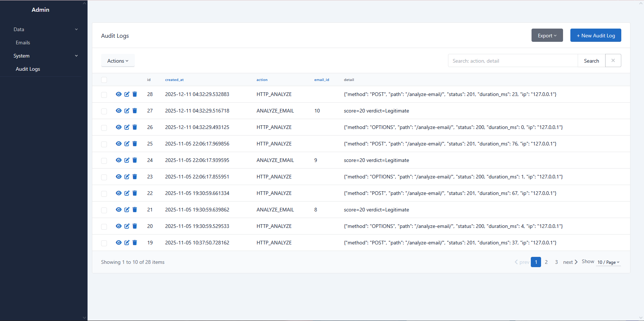Edit audit log row 19
Image resolution: width=644 pixels, height=321 pixels.
[x=127, y=243]
